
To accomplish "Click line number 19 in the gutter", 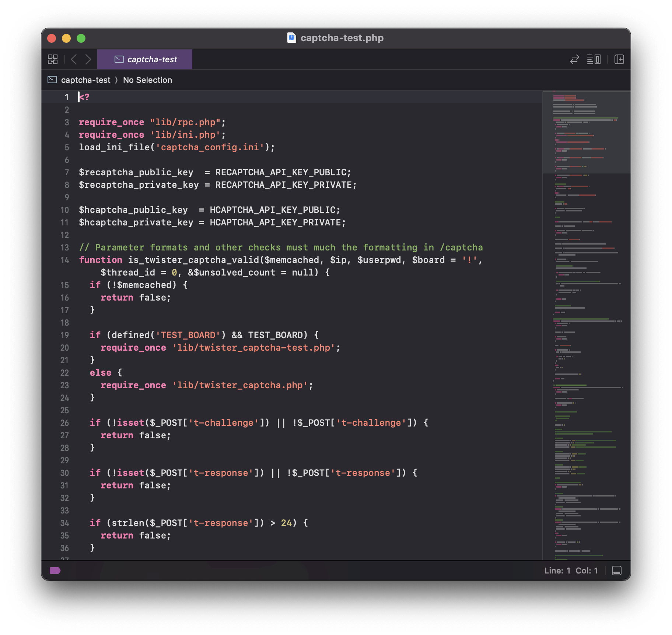I will (x=64, y=335).
